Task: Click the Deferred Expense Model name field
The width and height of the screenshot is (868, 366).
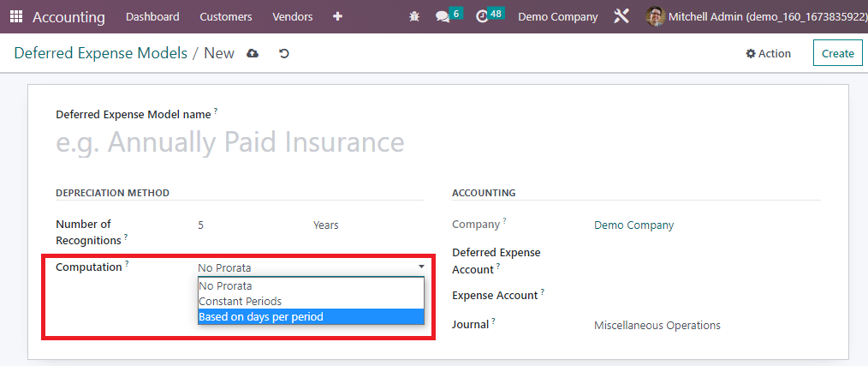Action: click(x=241, y=142)
